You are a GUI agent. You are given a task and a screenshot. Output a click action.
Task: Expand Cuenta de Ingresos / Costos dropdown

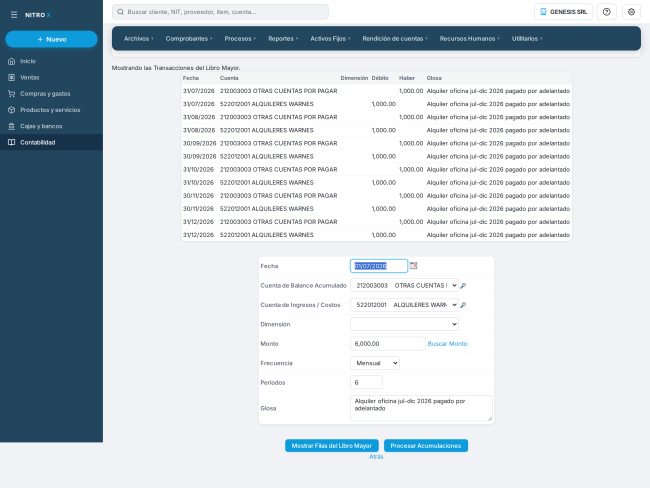404,305
